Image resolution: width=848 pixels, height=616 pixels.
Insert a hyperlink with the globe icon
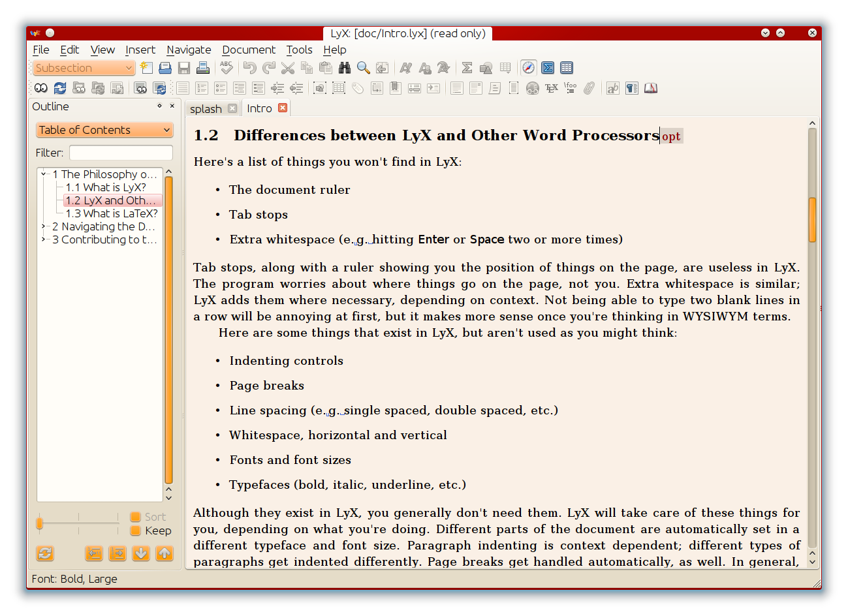[x=533, y=88]
